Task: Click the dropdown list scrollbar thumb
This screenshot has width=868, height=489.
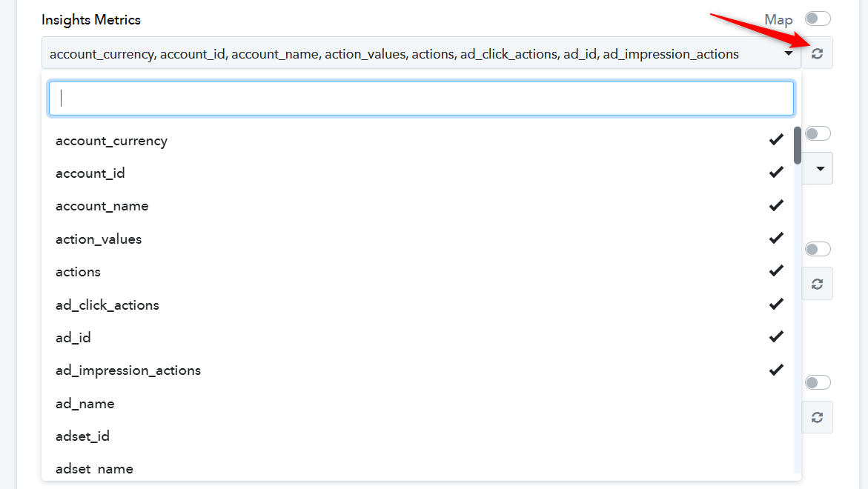Action: (798, 145)
